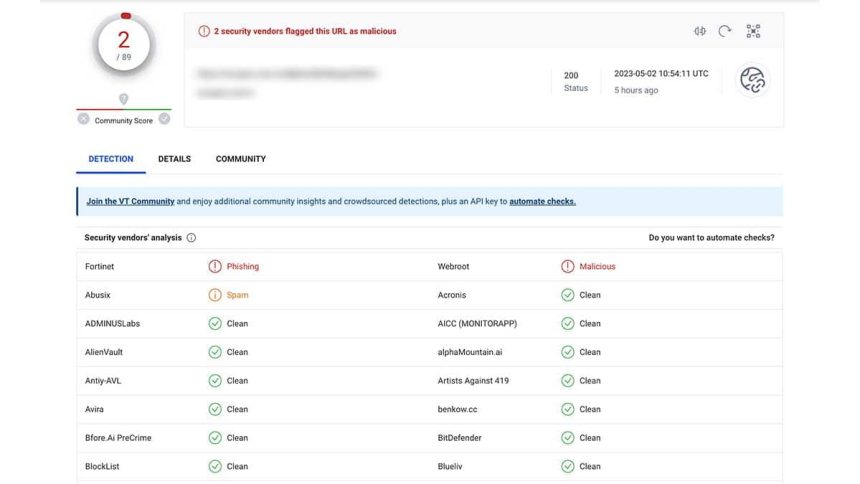Follow the automate checks link
The image size is (860, 484).
coord(542,201)
